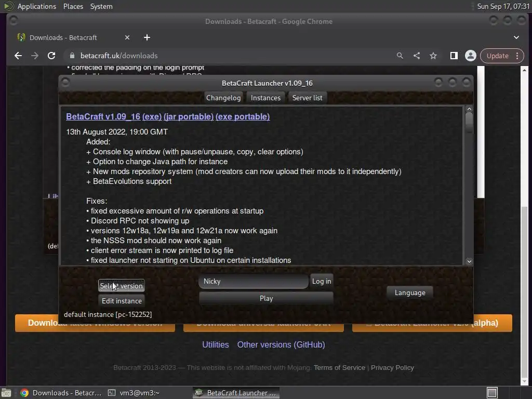Screen dimensions: 532x399
Task: Open the (exe) download link
Action: pyautogui.click(x=152, y=116)
